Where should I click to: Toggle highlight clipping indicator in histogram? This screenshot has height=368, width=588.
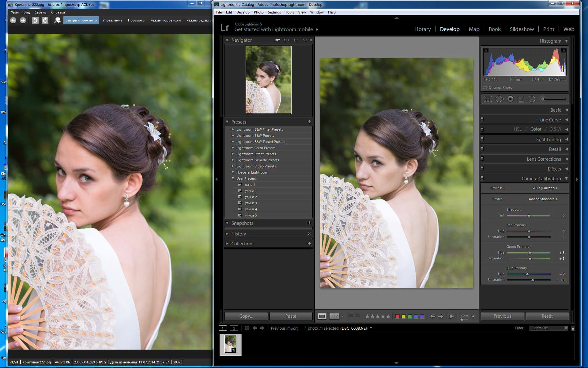[564, 50]
